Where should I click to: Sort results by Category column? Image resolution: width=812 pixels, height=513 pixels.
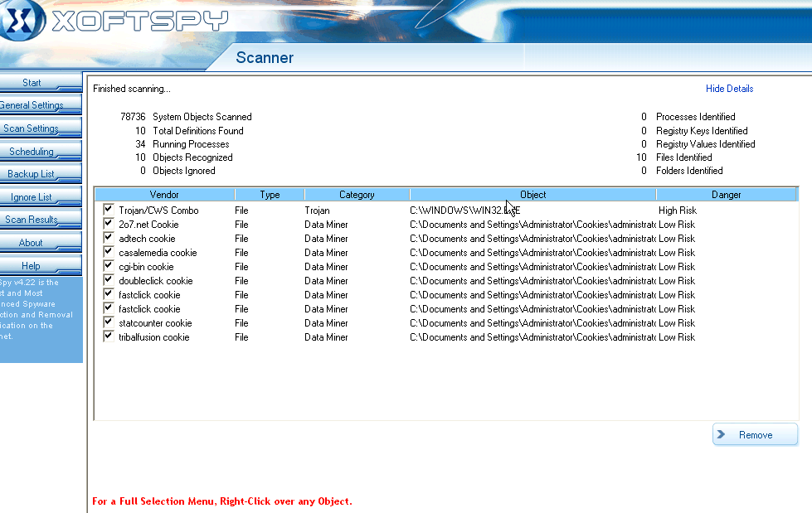(357, 195)
